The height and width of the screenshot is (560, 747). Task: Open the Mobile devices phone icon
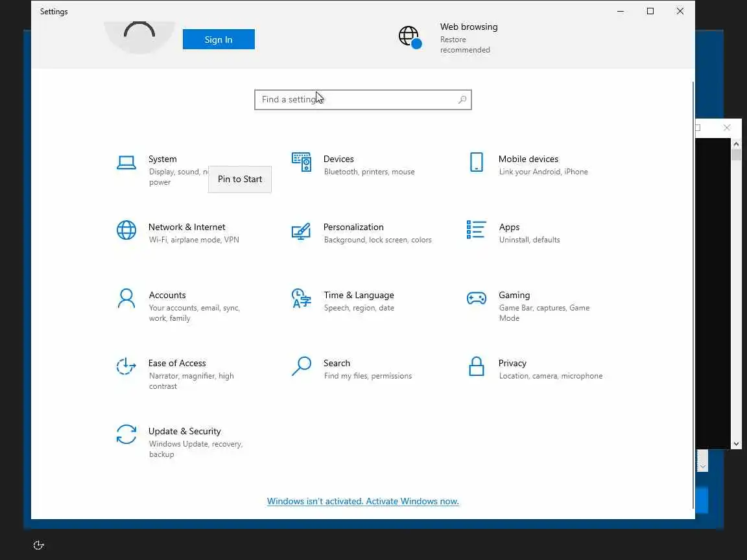(477, 163)
